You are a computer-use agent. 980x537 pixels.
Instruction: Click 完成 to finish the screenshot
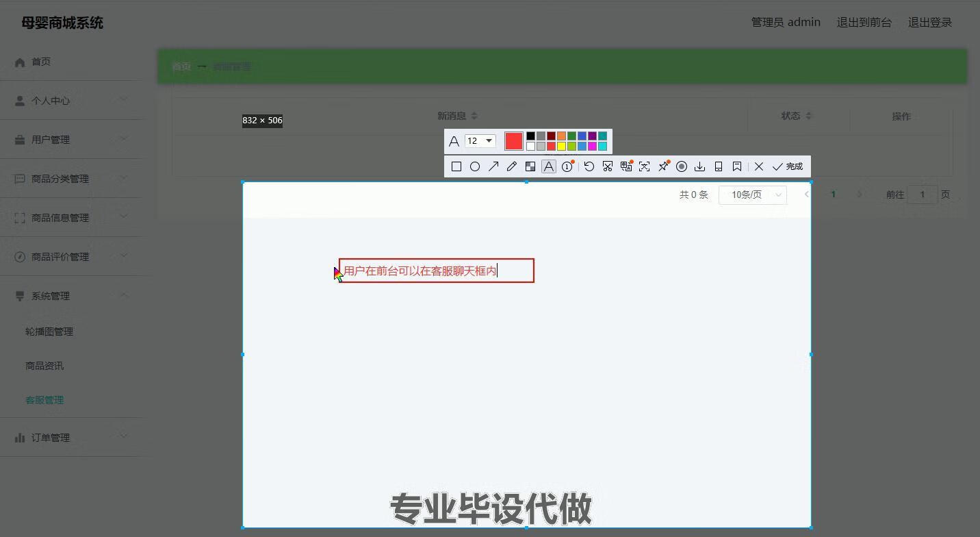787,166
